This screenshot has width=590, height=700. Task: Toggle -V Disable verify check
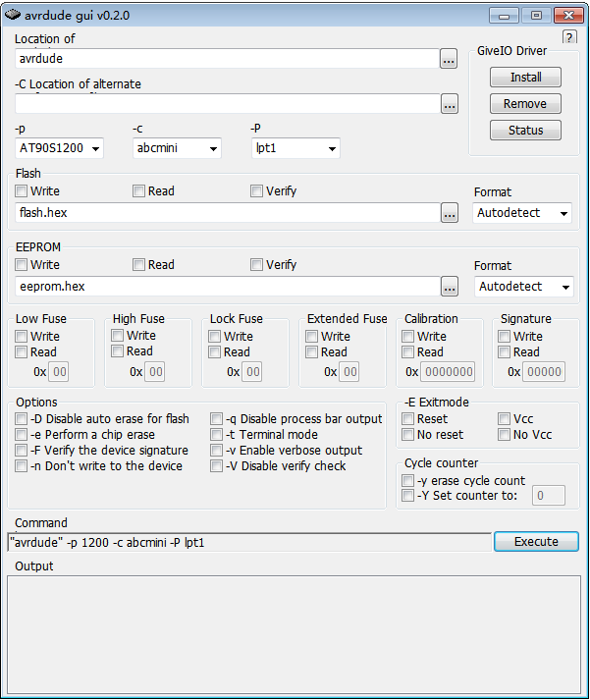216,466
